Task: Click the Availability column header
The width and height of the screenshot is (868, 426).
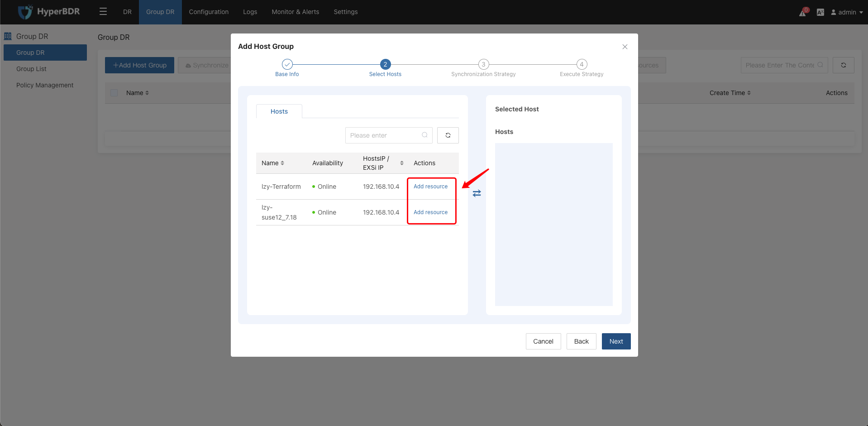Action: (328, 163)
